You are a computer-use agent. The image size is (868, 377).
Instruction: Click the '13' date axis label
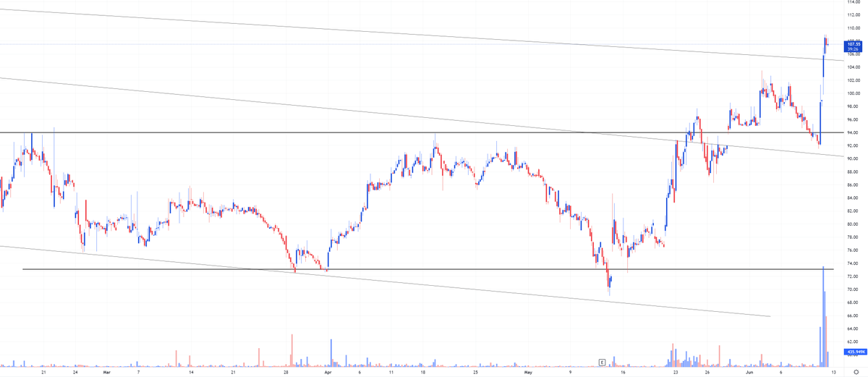pyautogui.click(x=833, y=371)
